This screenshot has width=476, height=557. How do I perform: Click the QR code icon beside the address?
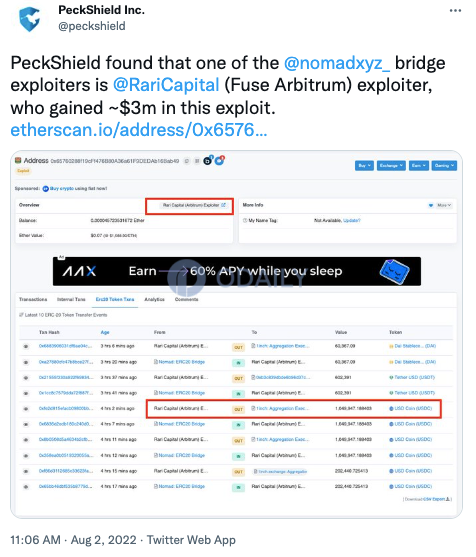197,161
